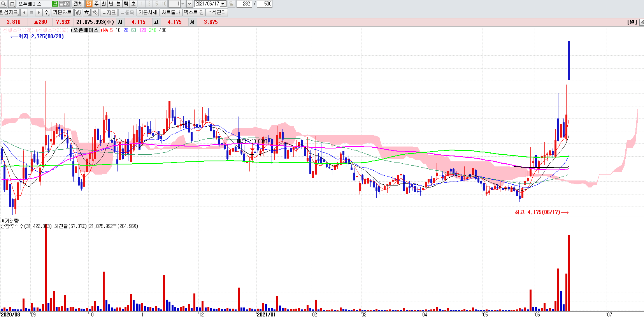This screenshot has width=644, height=318.
Task: Click the chart tools cup icon
Action: (78, 12)
